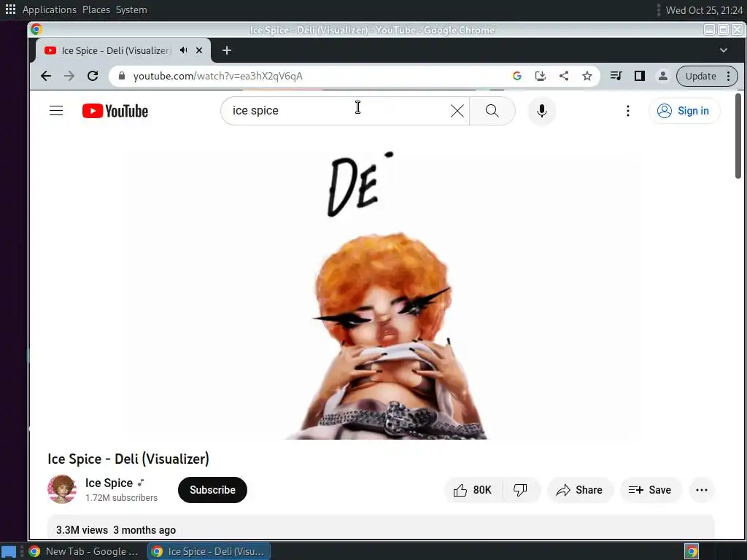This screenshot has height=560, width=747.
Task: Dislike this video
Action: 521,490
